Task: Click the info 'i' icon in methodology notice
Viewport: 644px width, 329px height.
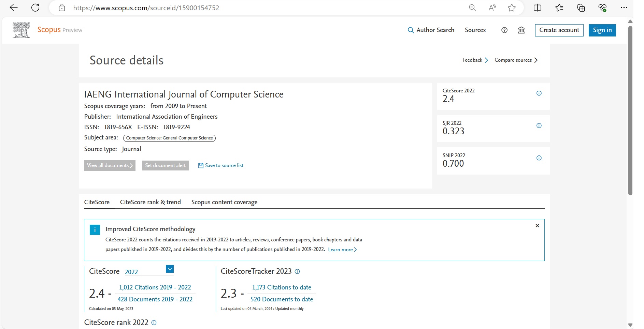Action: point(95,230)
